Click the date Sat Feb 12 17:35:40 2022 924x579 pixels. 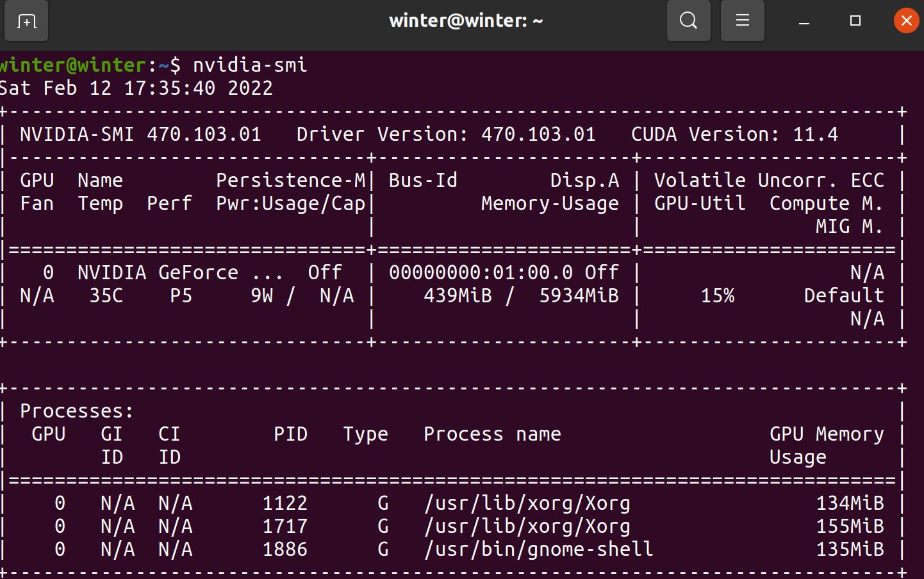[x=136, y=88]
